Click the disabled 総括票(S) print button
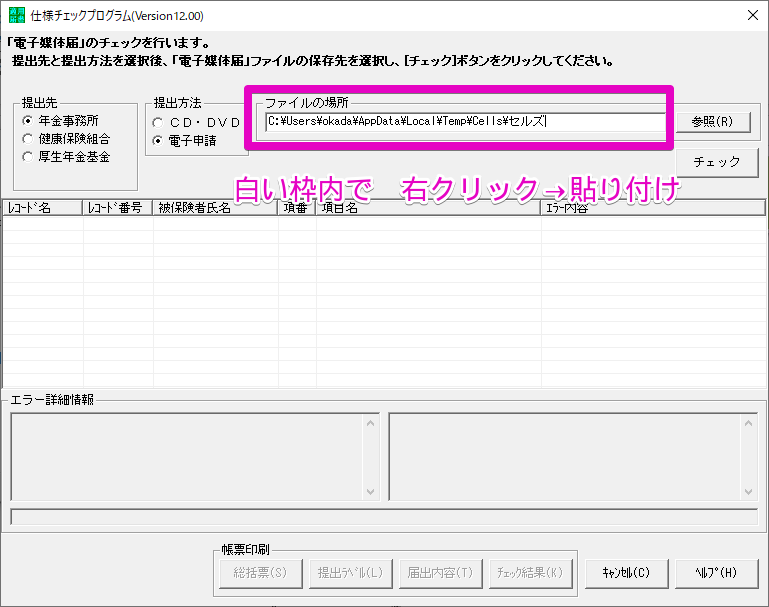 point(260,573)
